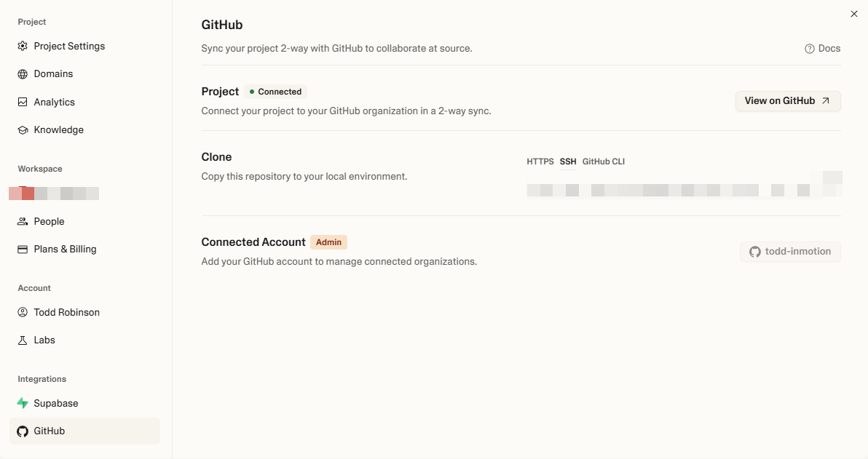Select the GitHub integration icon
868x459 pixels.
click(23, 431)
